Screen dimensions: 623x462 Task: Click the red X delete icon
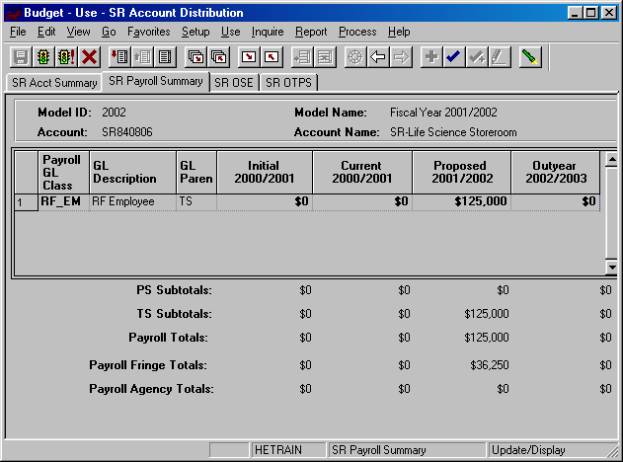coord(90,59)
